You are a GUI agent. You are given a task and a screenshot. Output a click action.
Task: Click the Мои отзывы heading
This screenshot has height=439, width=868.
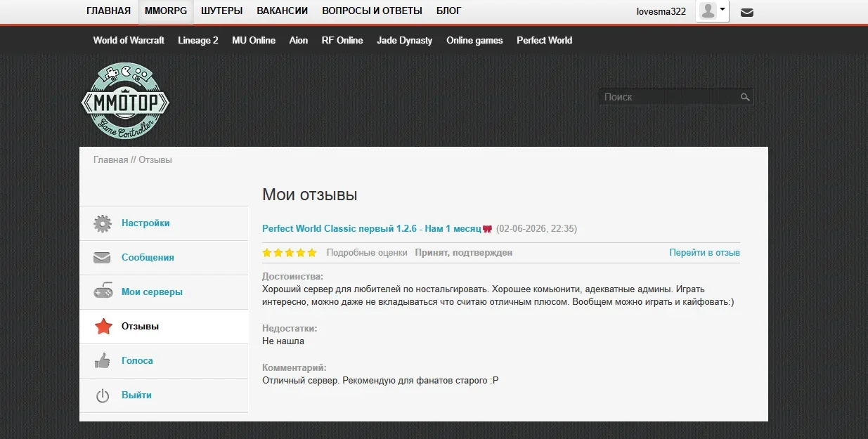click(x=310, y=195)
